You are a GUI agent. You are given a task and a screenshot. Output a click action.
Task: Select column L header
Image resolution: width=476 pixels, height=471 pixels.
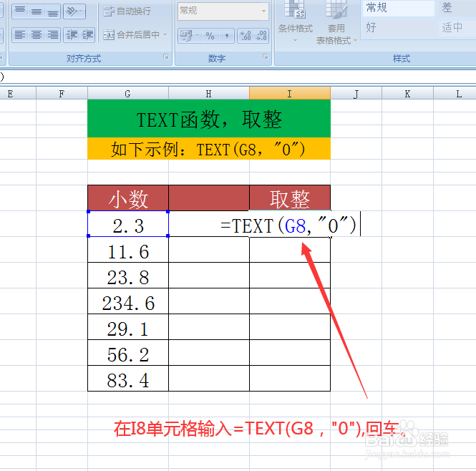click(455, 94)
